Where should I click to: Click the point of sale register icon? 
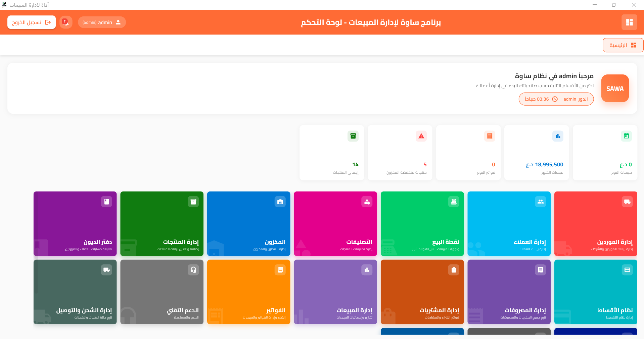pos(454,202)
